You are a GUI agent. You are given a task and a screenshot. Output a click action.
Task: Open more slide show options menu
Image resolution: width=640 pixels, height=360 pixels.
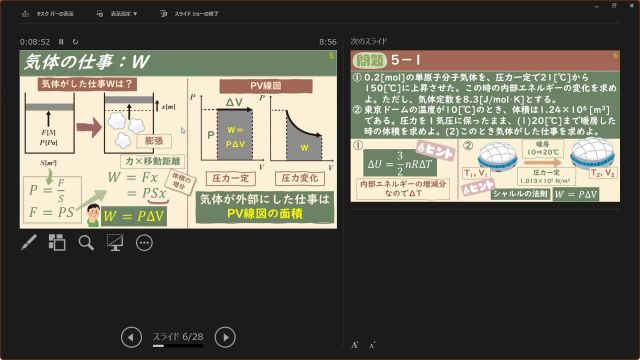point(144,243)
